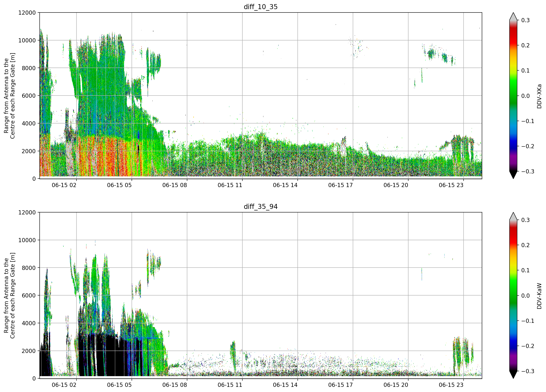This screenshot has height=392, width=546.
Task: Click the lower black arrow of DDV-XKa colorbar
Action: click(513, 175)
